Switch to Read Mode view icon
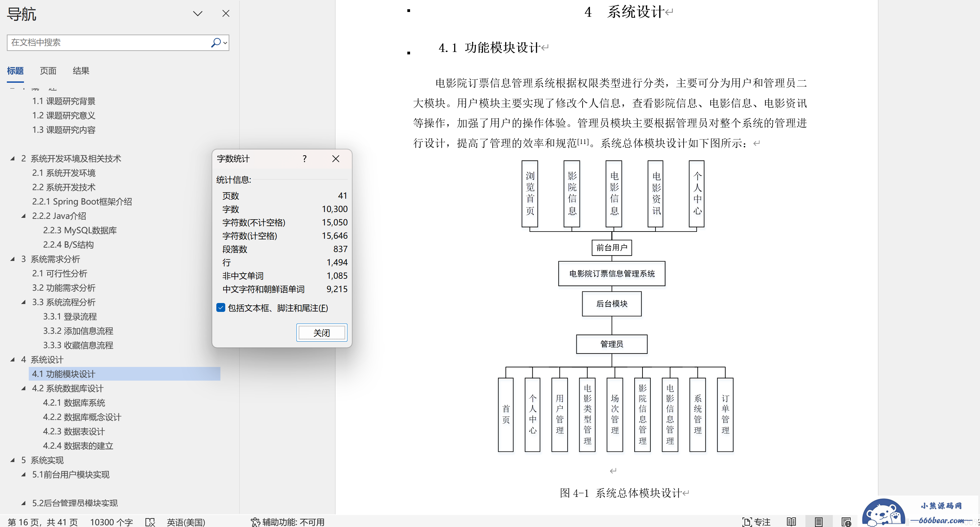This screenshot has height=527, width=980. 791,522
